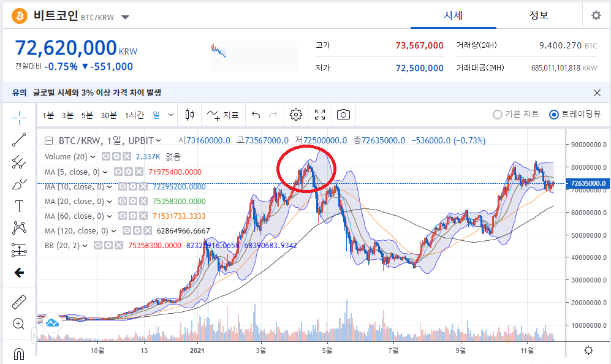Click the current price label 72635000.0

click(588, 183)
